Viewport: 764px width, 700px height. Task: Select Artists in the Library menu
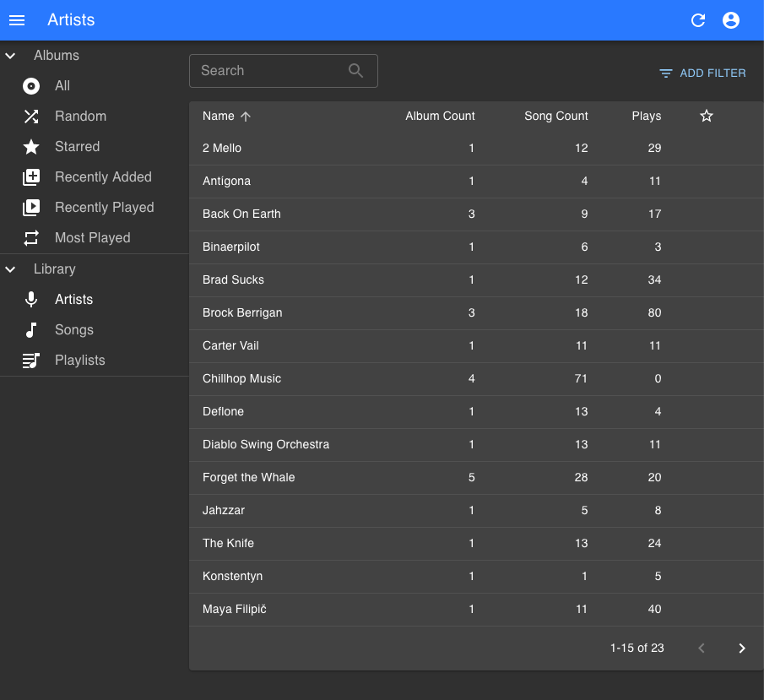click(x=95, y=299)
